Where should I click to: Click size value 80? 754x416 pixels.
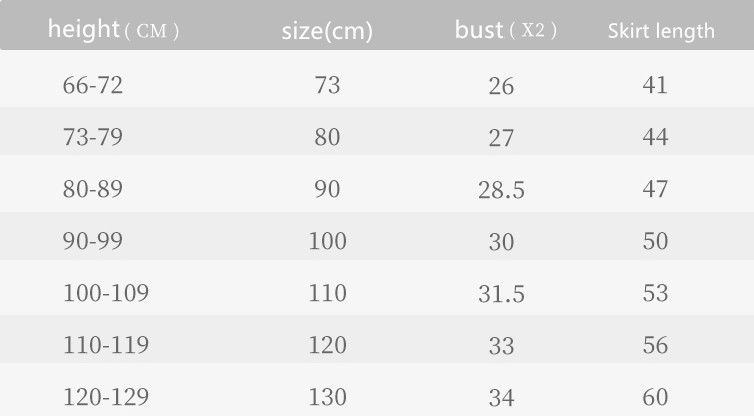click(327, 137)
